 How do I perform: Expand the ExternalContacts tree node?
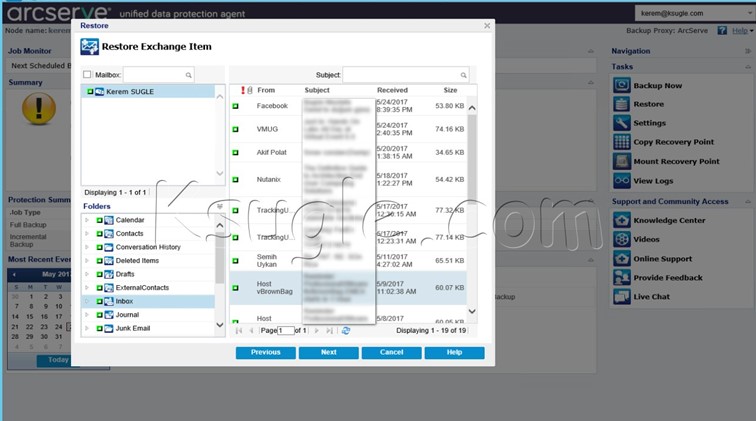point(87,287)
